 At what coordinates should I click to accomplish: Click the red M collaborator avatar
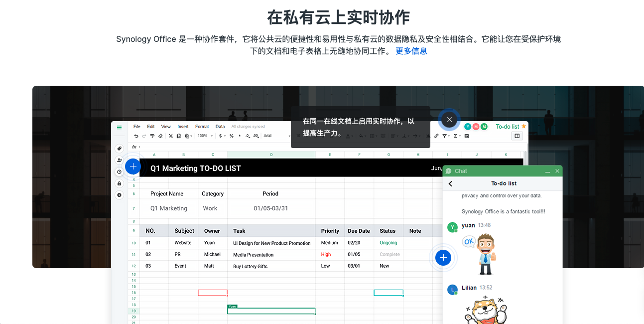(476, 127)
